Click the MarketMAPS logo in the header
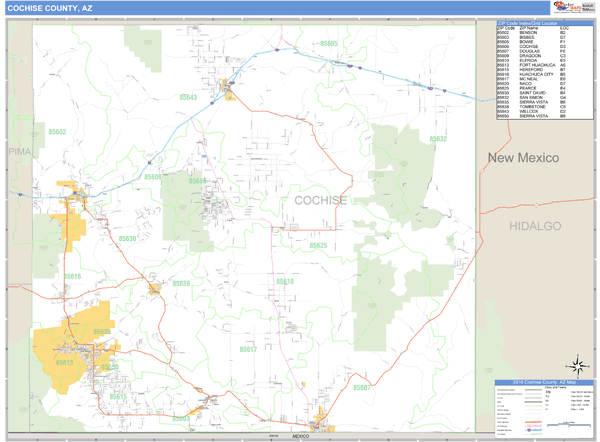This screenshot has width=600, height=442. pos(567,7)
